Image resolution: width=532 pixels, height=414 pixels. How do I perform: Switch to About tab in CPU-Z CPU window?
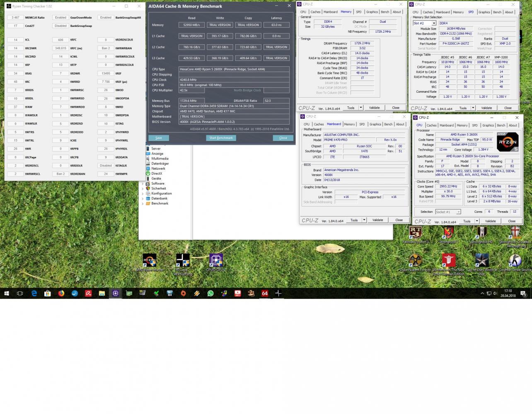pos(513,125)
